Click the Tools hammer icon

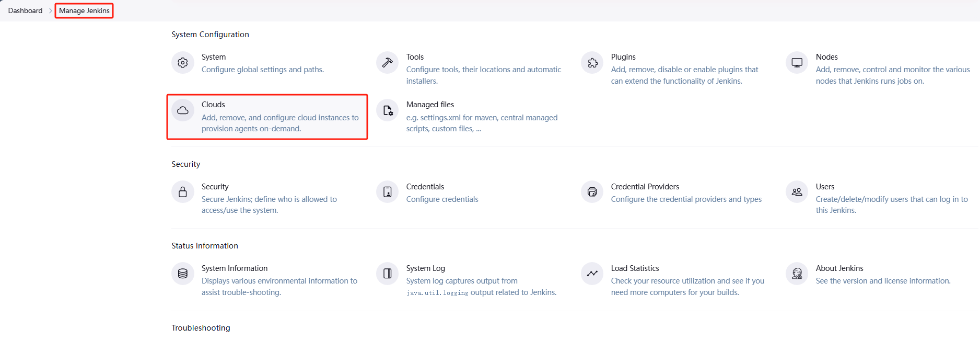[x=388, y=63]
